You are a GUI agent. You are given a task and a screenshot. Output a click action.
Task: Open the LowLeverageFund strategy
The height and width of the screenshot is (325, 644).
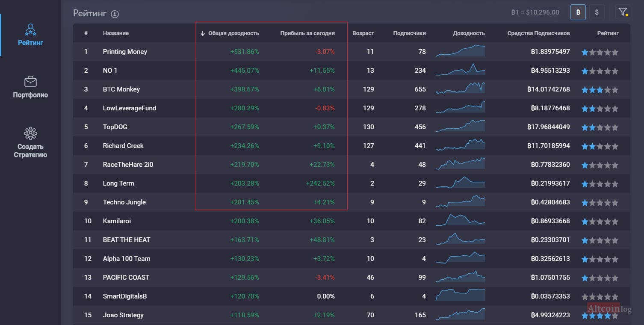tap(130, 108)
